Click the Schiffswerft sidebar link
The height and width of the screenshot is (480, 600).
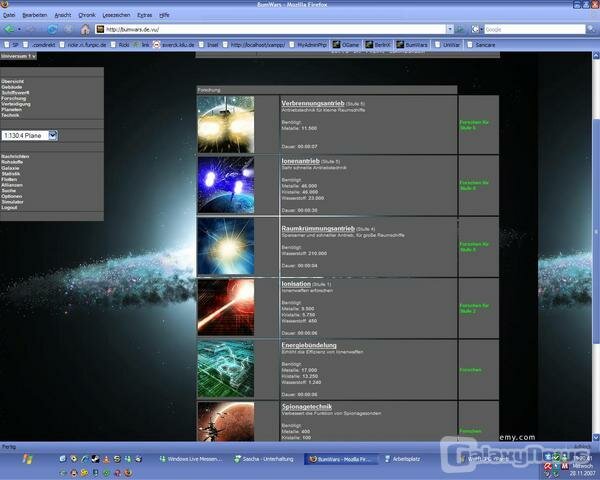click(x=15, y=93)
